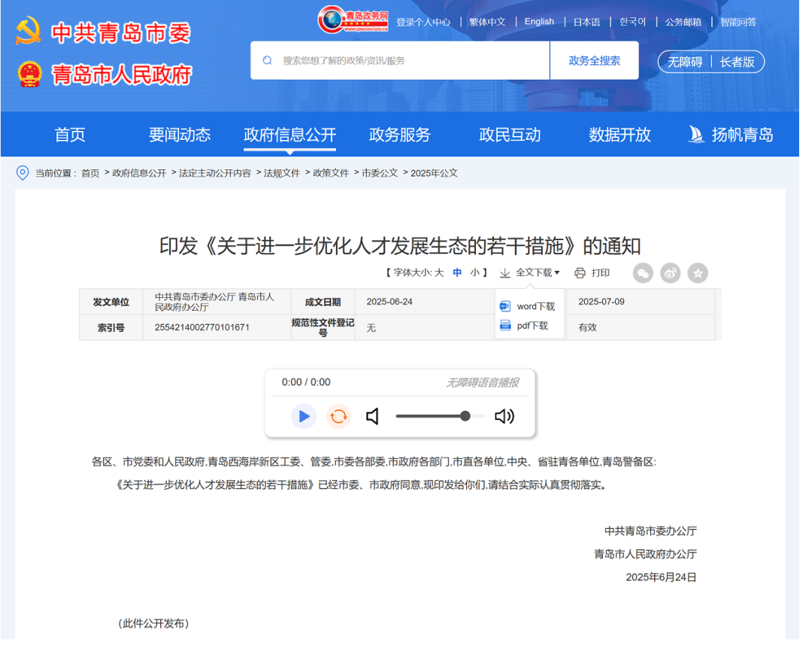Screen dimensions: 812x647
Task: Play the audio narration
Action: click(304, 416)
